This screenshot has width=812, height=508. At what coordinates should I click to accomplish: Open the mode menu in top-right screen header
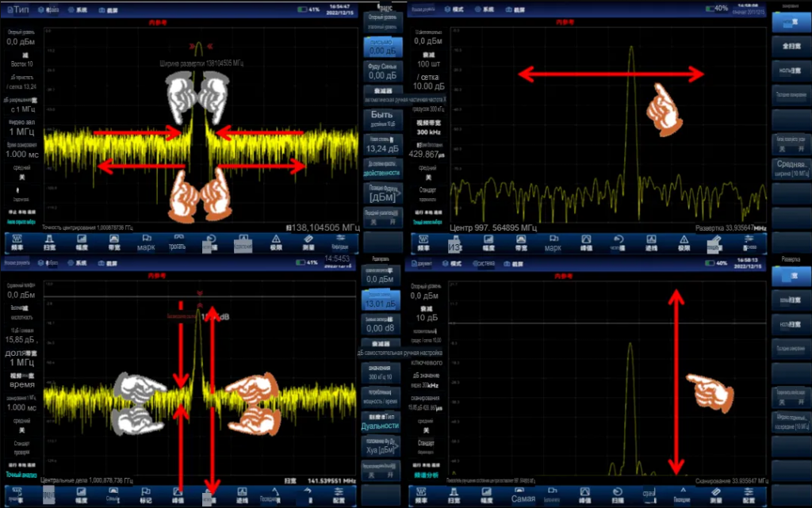point(454,10)
